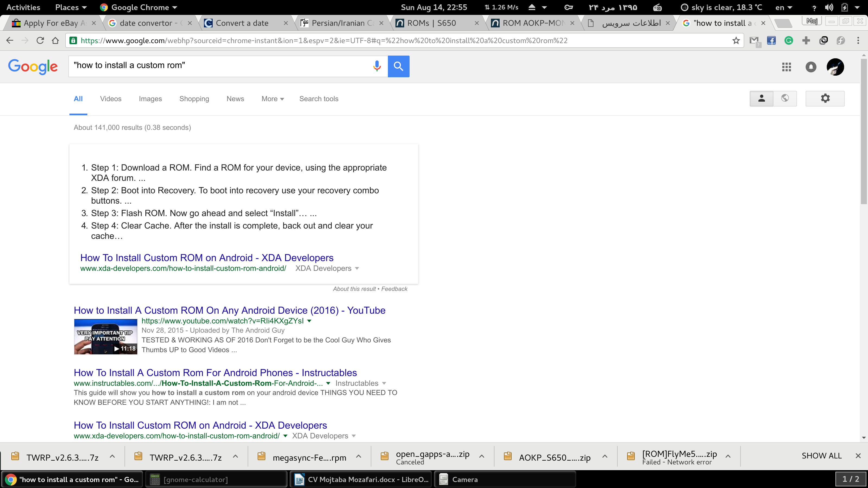Viewport: 868px width, 488px height.
Task: Click the Google search input field
Action: click(219, 66)
